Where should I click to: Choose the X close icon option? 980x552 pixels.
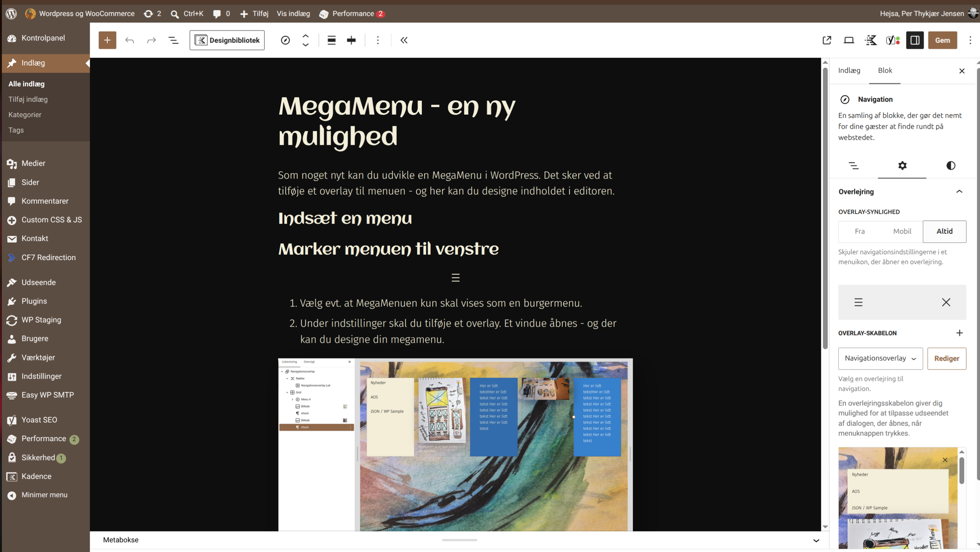[x=946, y=302]
